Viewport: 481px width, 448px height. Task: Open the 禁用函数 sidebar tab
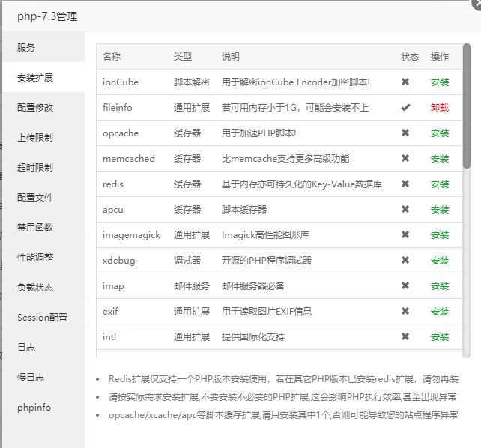[x=35, y=227]
